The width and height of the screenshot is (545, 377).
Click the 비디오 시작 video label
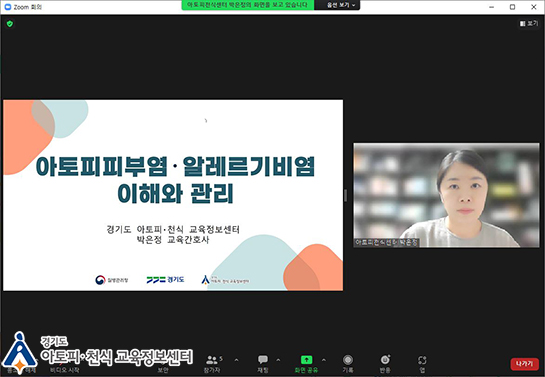click(65, 370)
